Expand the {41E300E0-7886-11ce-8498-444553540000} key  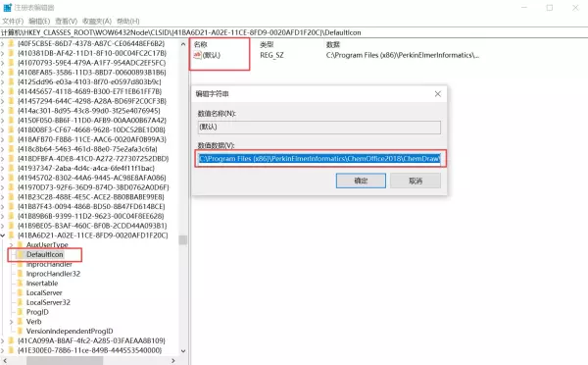(x=3, y=350)
